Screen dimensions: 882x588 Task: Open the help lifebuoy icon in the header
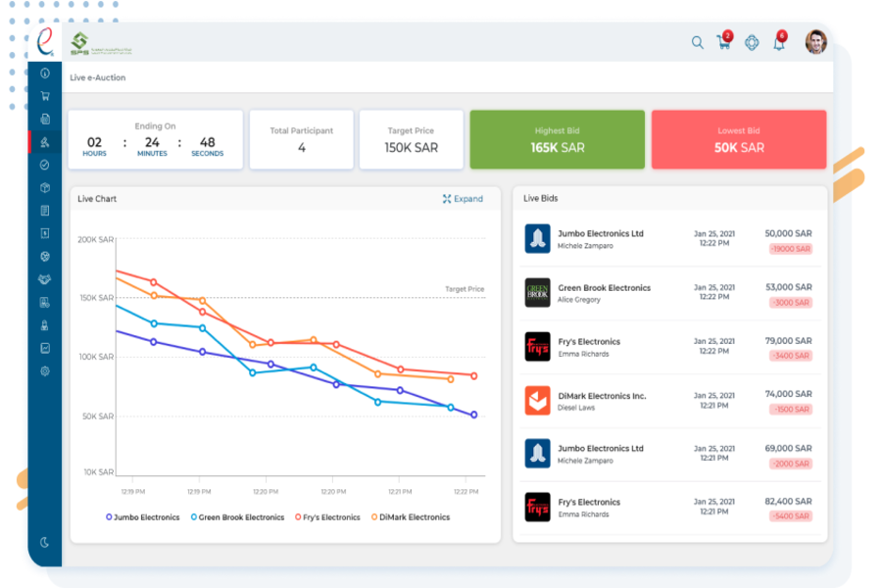[752, 43]
